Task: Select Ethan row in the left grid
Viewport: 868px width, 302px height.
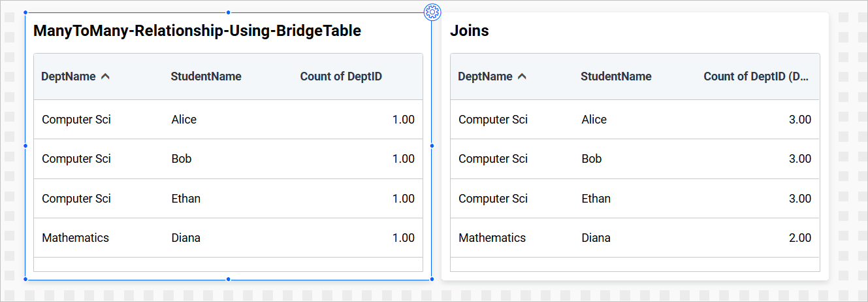Action: pyautogui.click(x=185, y=199)
